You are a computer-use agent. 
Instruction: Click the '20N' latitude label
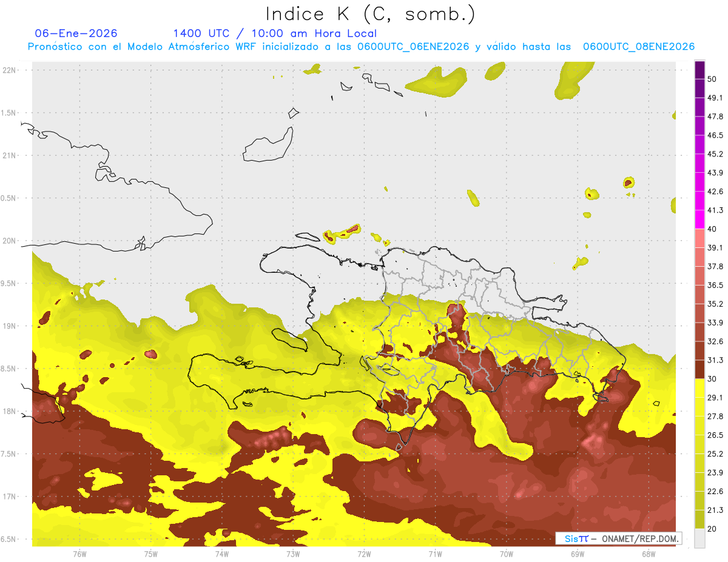tap(10, 241)
